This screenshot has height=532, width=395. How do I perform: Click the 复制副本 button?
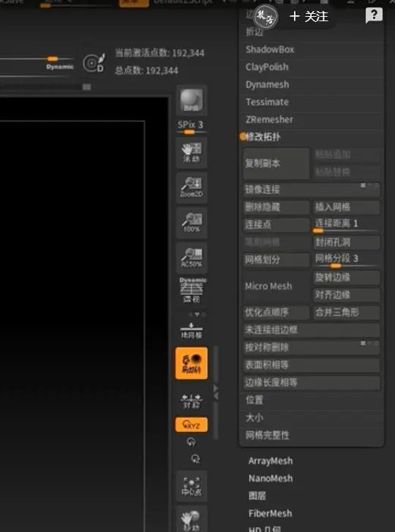[x=276, y=164]
